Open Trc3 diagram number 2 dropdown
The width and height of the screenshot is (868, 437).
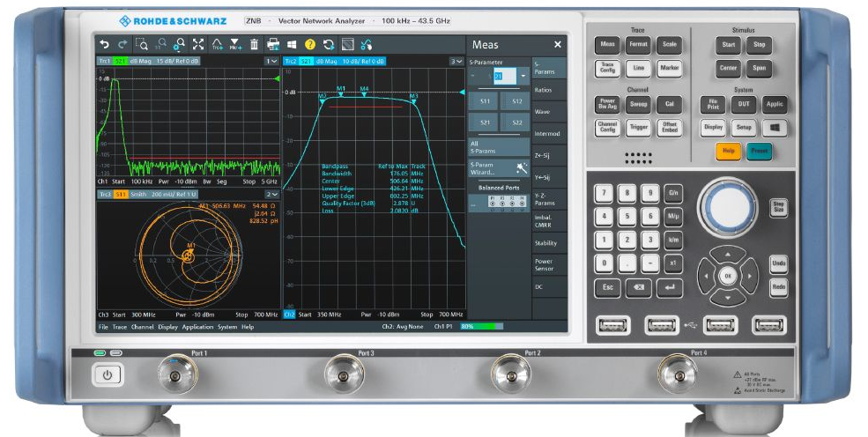pos(271,195)
